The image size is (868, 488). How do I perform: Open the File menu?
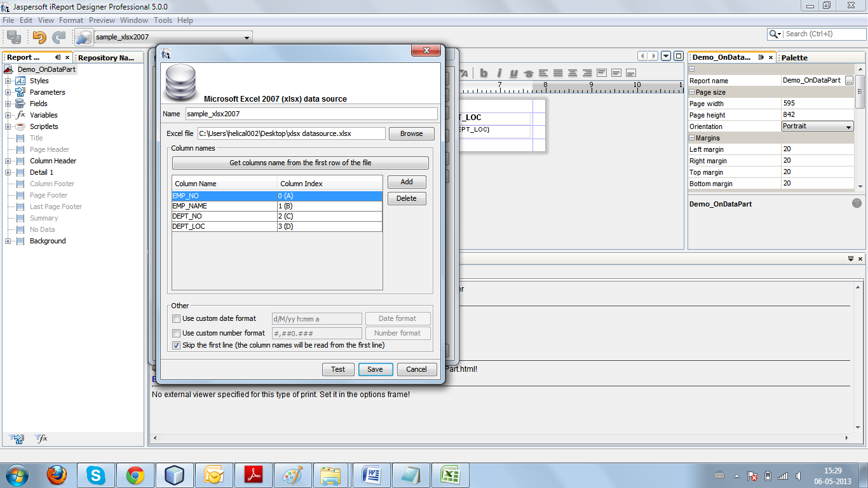tap(8, 20)
